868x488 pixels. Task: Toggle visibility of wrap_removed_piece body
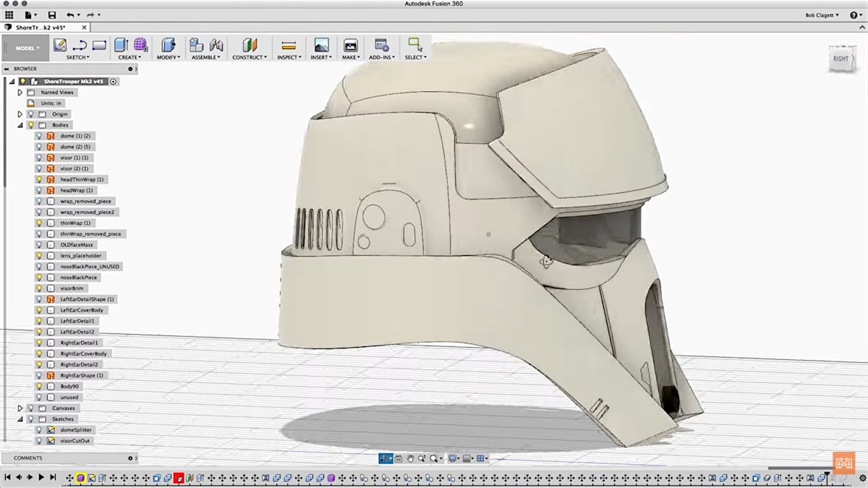[39, 201]
